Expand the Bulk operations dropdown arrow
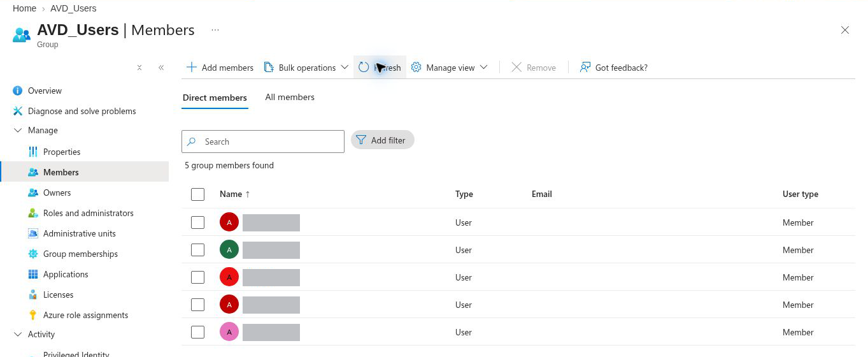868x357 pixels. click(x=345, y=67)
